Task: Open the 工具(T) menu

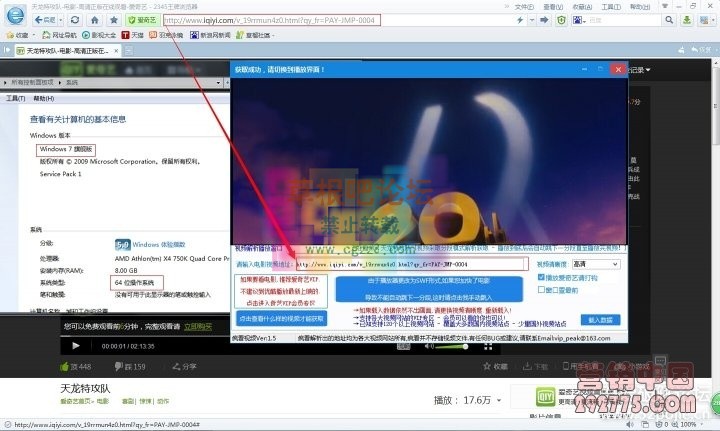Action: [15, 99]
